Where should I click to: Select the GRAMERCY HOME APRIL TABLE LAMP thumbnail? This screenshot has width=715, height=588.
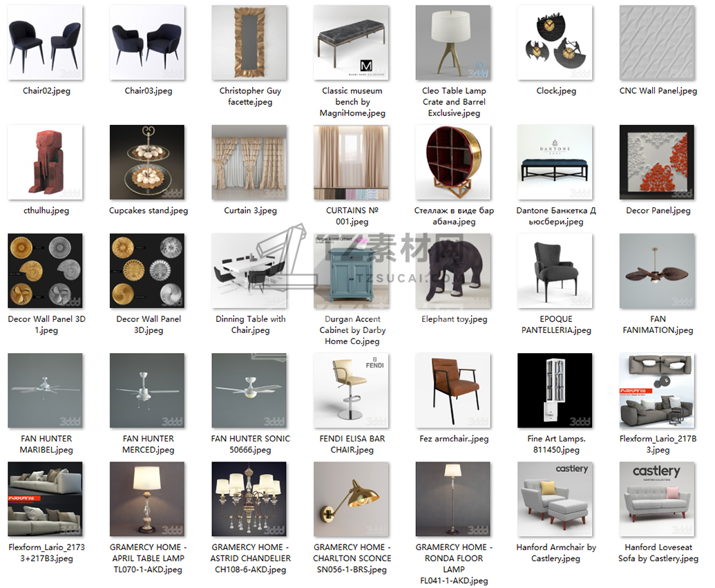[147, 499]
